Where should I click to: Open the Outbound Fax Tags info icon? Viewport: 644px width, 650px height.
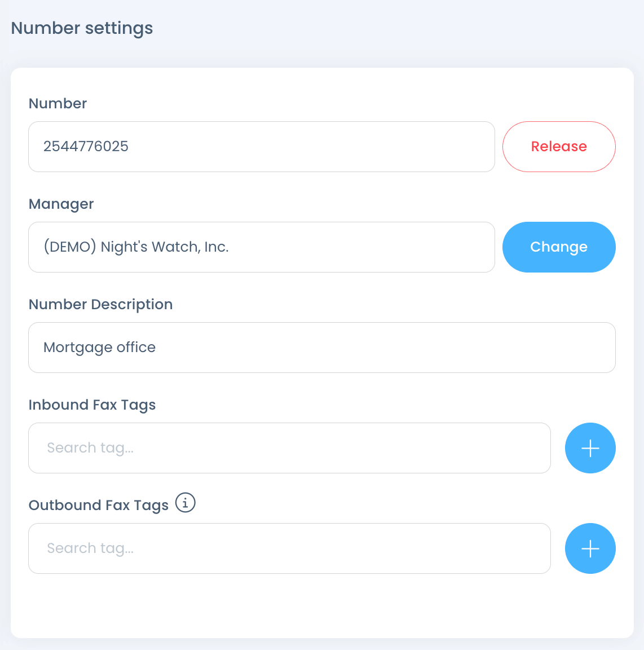click(x=185, y=502)
